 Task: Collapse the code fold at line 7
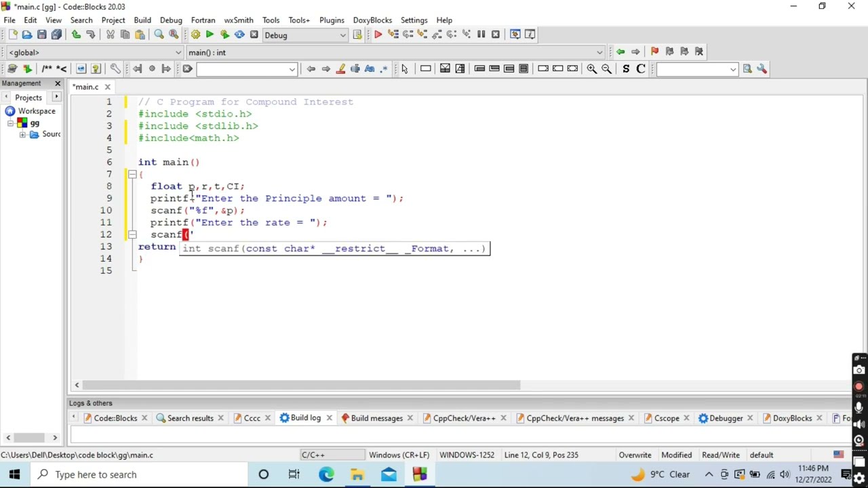(132, 174)
